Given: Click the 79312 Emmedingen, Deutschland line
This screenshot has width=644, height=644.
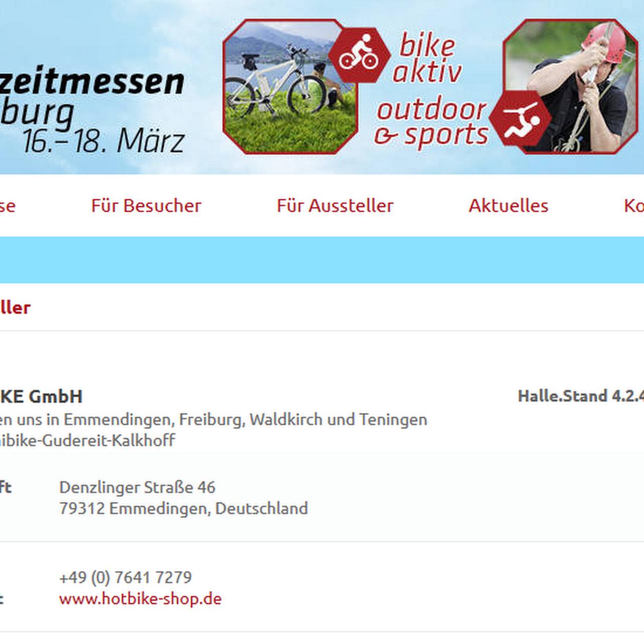Looking at the screenshot, I should [184, 508].
